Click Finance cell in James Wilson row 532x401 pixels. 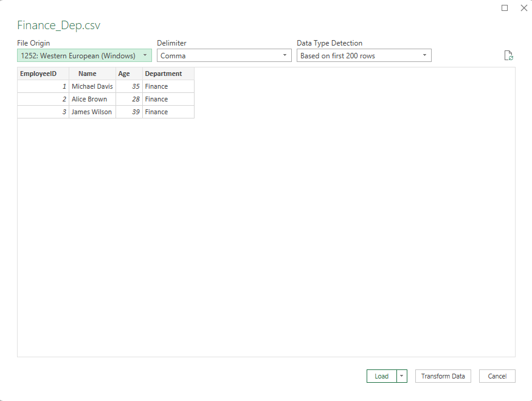(168, 112)
